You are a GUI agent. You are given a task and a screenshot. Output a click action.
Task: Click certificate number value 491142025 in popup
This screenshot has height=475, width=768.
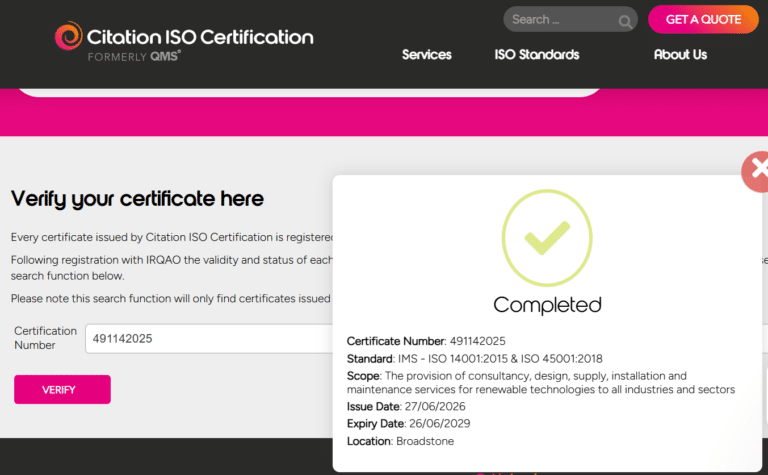pyautogui.click(x=478, y=341)
